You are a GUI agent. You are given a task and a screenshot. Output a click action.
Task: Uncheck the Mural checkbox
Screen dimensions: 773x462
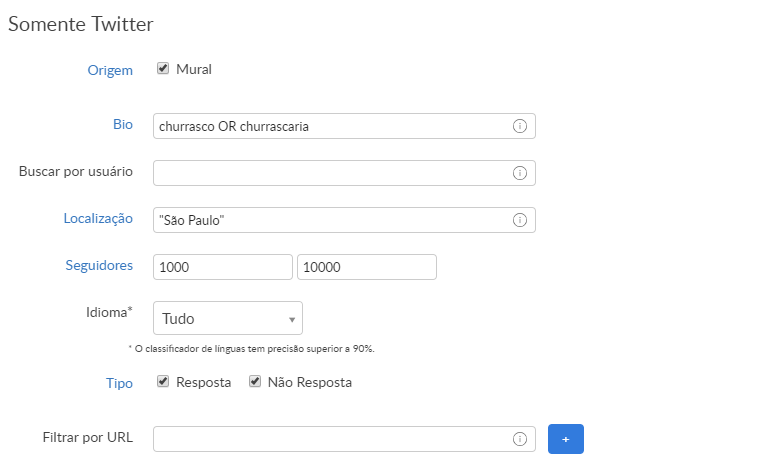[x=163, y=69]
